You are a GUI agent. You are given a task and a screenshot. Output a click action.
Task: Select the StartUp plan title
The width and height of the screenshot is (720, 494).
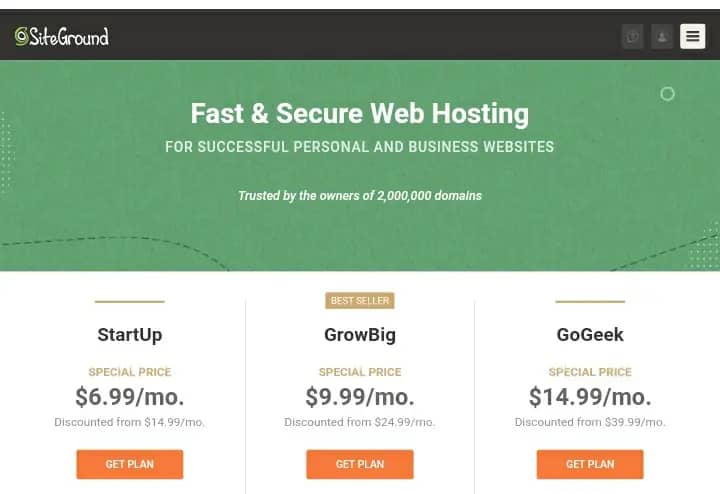tap(129, 335)
